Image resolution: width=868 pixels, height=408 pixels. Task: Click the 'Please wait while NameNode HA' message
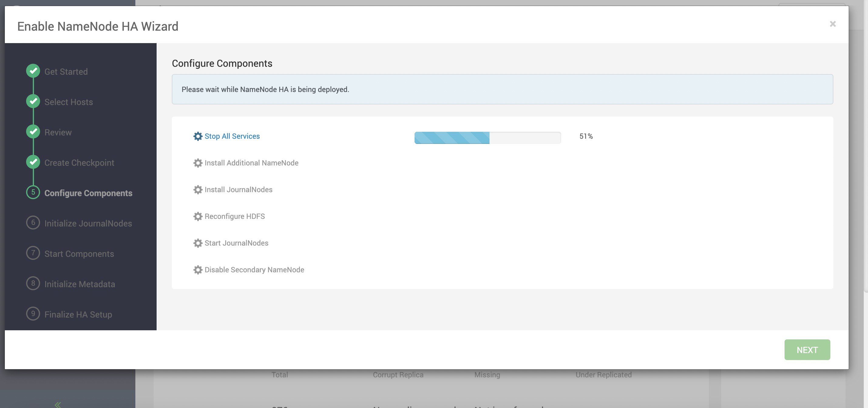point(265,89)
